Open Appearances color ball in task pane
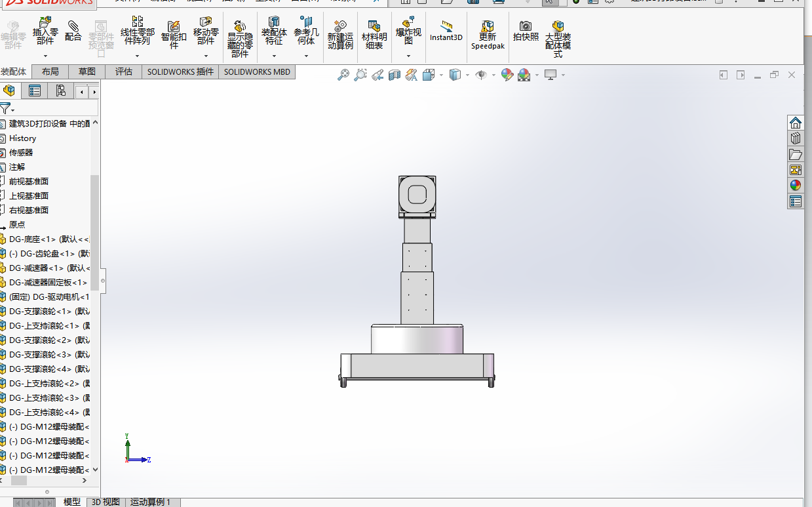This screenshot has height=507, width=812. click(x=796, y=186)
